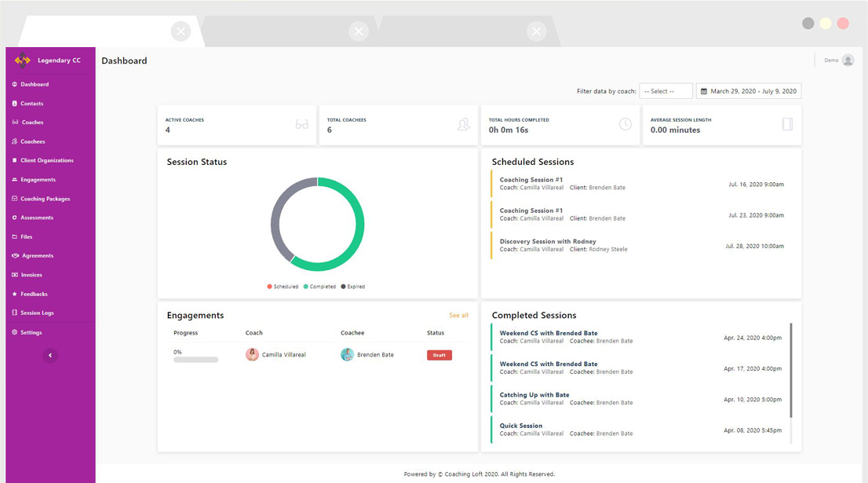This screenshot has width=868, height=483.
Task: Click the engagement progress bar at 0%
Action: (x=195, y=360)
